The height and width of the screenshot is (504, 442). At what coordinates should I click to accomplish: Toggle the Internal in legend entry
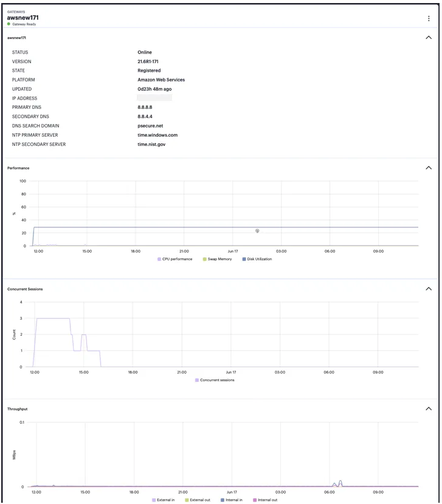(x=232, y=500)
